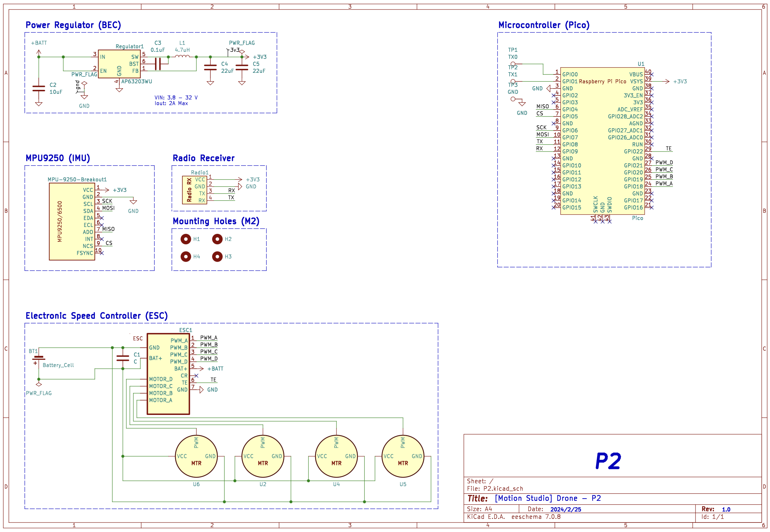770x532 pixels.
Task: Click the C5 22uF capacitor symbol
Action: (242, 68)
